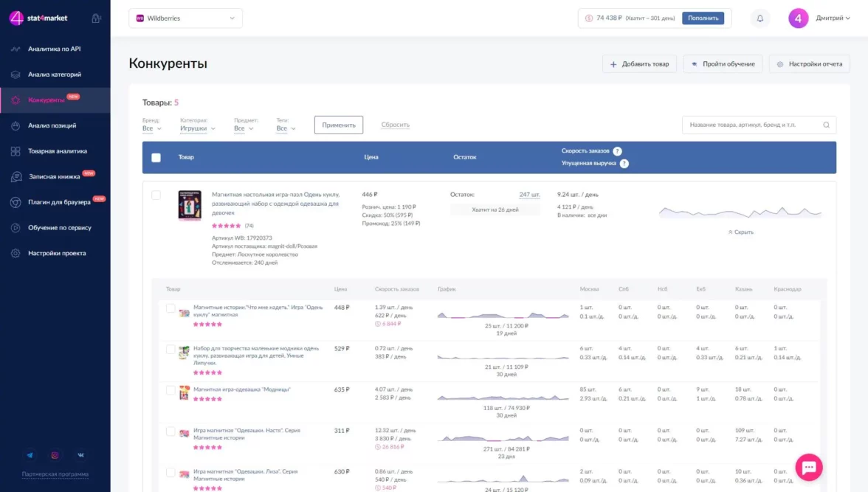Open the Wildberries marketplace dropdown
Viewport: 868px width, 492px height.
click(x=185, y=18)
